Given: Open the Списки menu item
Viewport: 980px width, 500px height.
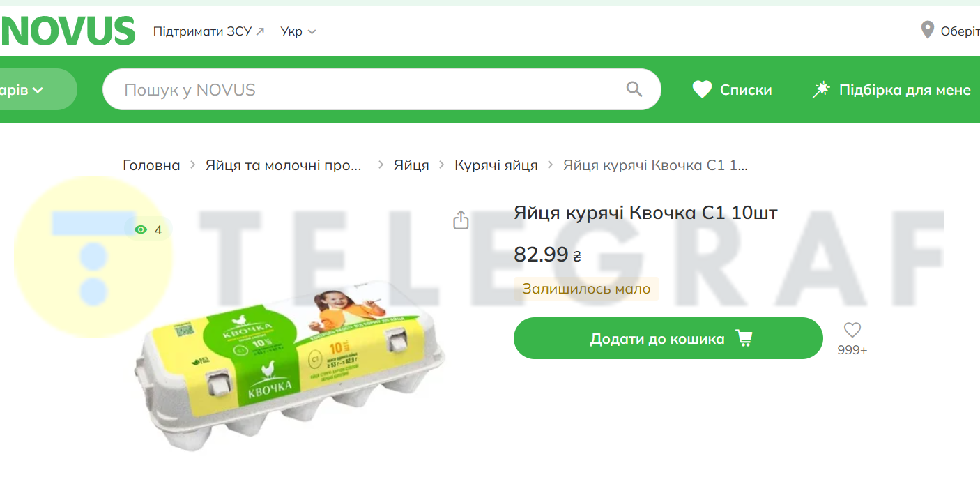Looking at the screenshot, I should tap(746, 90).
